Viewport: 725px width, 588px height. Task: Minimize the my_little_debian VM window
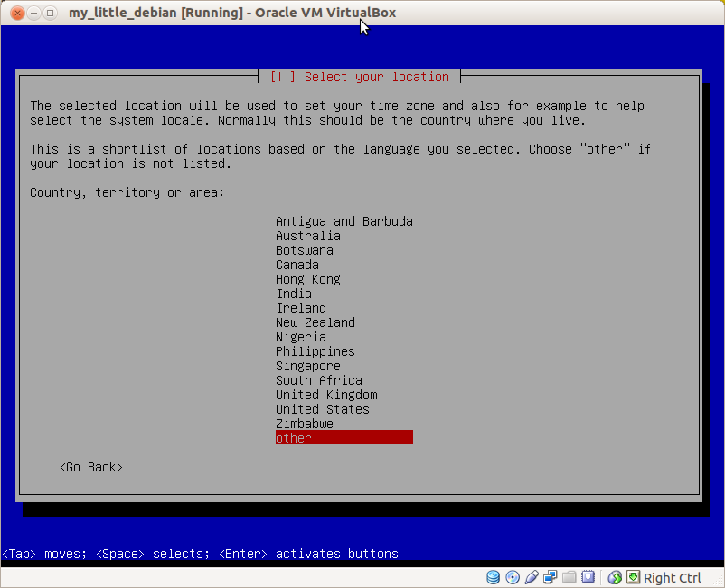(x=33, y=13)
